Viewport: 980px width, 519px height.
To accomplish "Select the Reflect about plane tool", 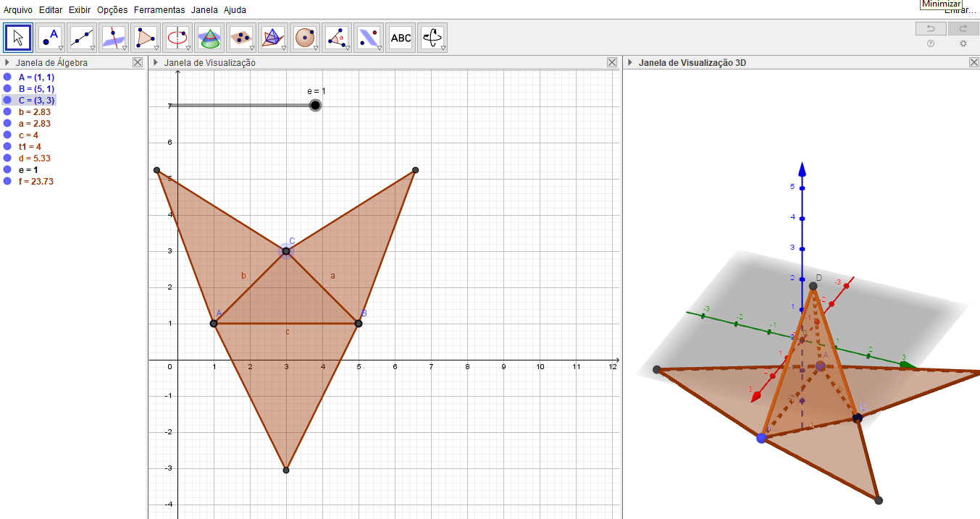I will [x=369, y=37].
